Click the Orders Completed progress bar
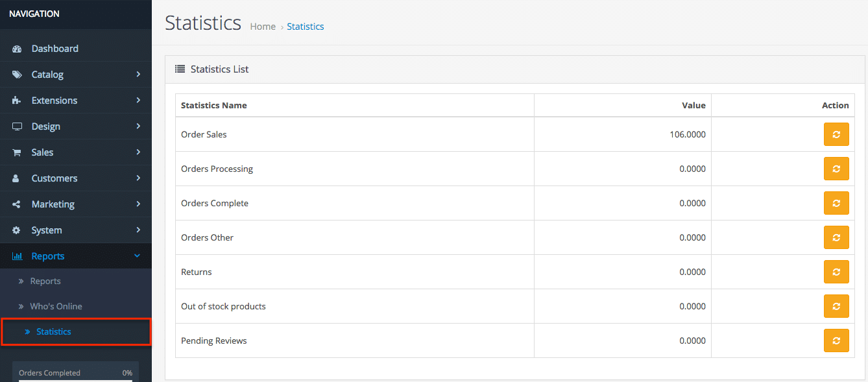Image resolution: width=868 pixels, height=382 pixels. point(75,380)
